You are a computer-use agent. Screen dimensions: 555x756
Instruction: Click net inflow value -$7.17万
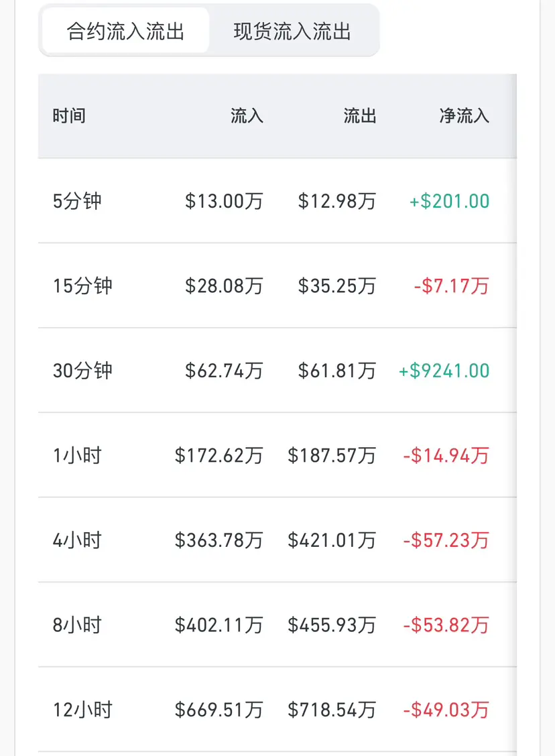[451, 286]
